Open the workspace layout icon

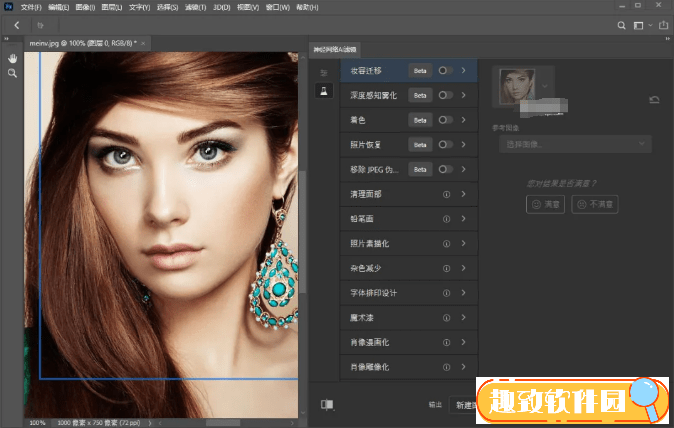pyautogui.click(x=638, y=26)
